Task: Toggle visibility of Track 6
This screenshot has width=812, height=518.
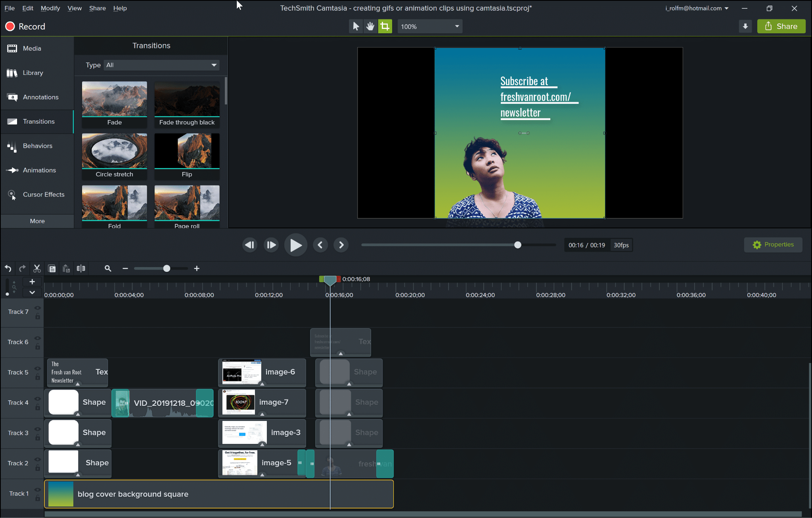Action: click(38, 338)
